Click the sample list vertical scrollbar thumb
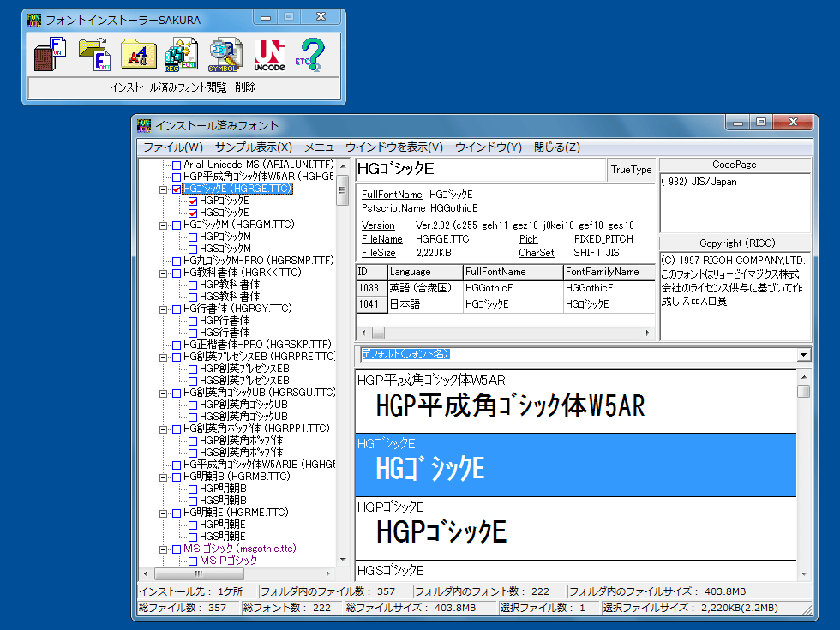This screenshot has width=840, height=630. (803, 391)
